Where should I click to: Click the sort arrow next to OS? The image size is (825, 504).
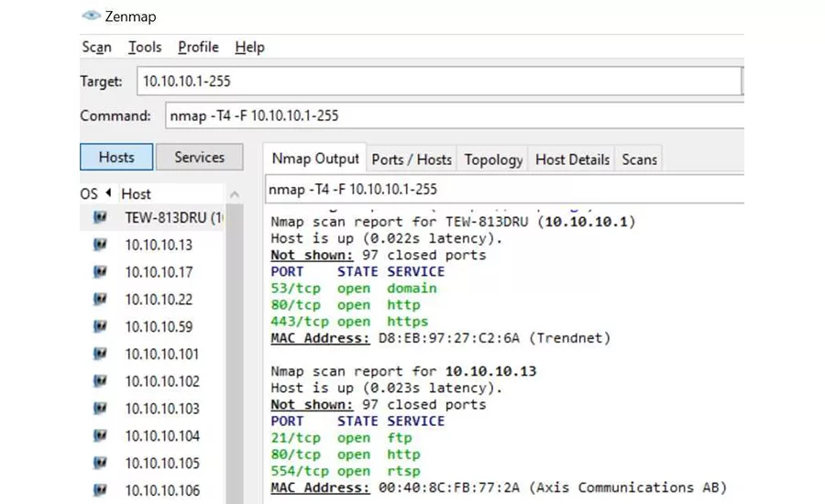pyautogui.click(x=108, y=192)
